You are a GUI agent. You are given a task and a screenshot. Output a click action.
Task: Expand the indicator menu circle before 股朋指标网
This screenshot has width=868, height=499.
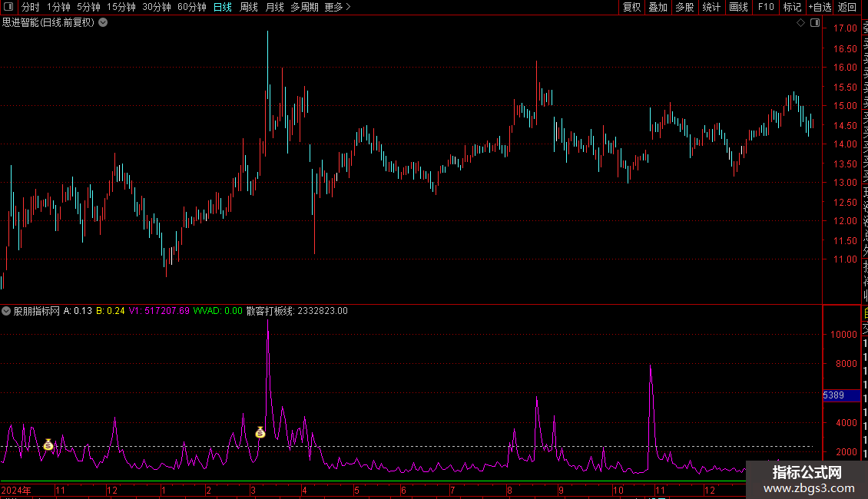[6, 311]
